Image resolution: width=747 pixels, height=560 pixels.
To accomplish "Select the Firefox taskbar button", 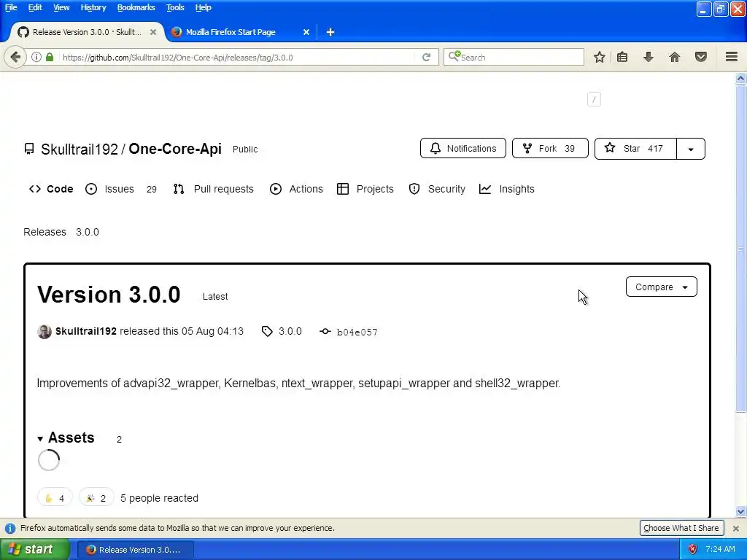I will 135,550.
